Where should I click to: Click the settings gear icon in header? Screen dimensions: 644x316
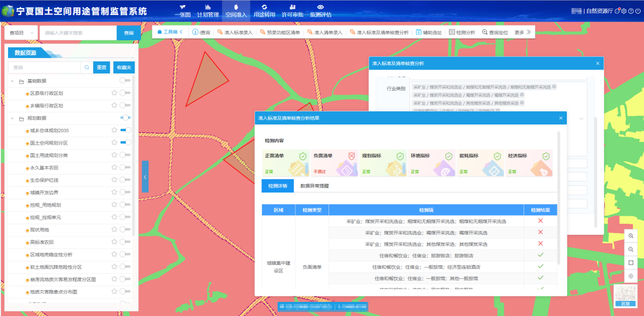(x=624, y=11)
